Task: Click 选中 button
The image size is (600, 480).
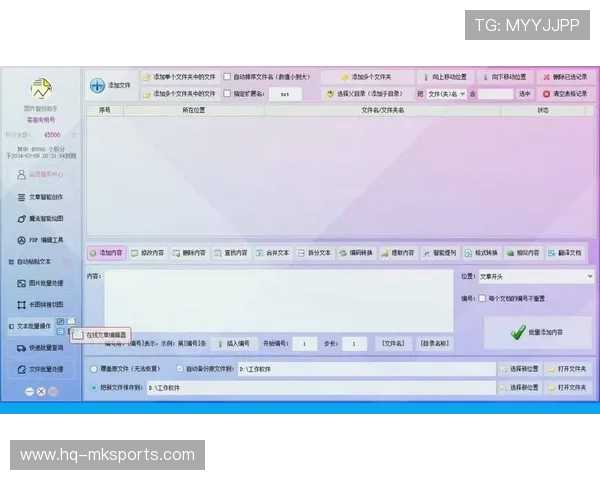Action: [524, 94]
